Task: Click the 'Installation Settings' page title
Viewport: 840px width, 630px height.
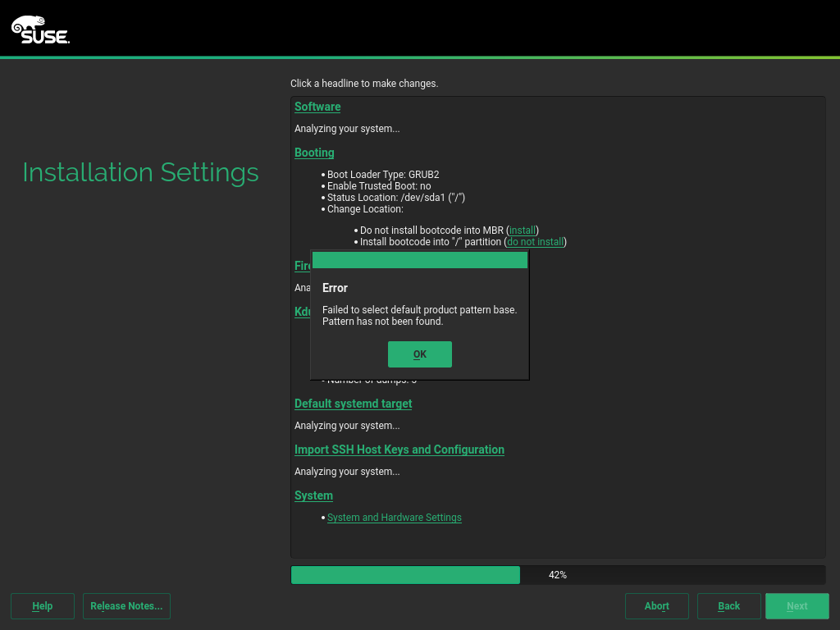Action: [x=140, y=172]
